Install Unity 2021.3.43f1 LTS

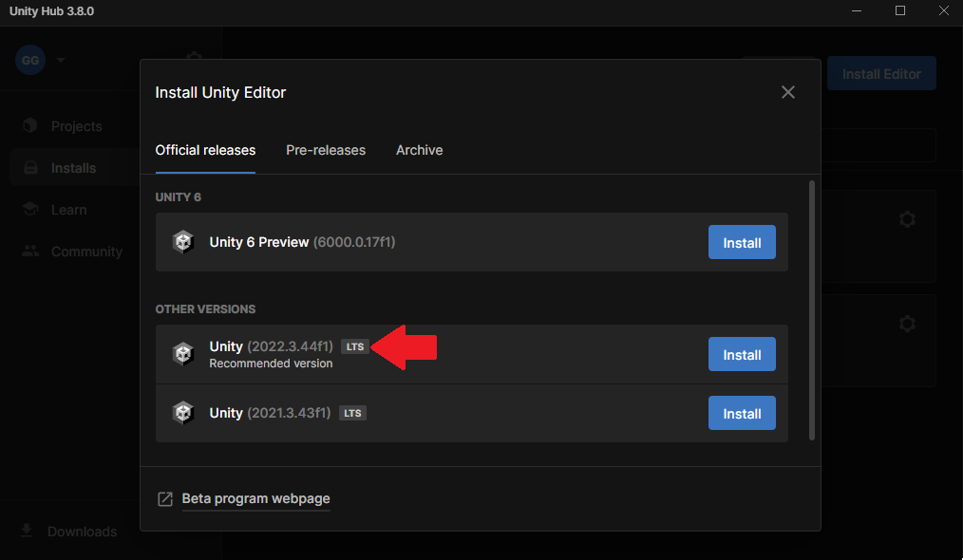coord(742,413)
